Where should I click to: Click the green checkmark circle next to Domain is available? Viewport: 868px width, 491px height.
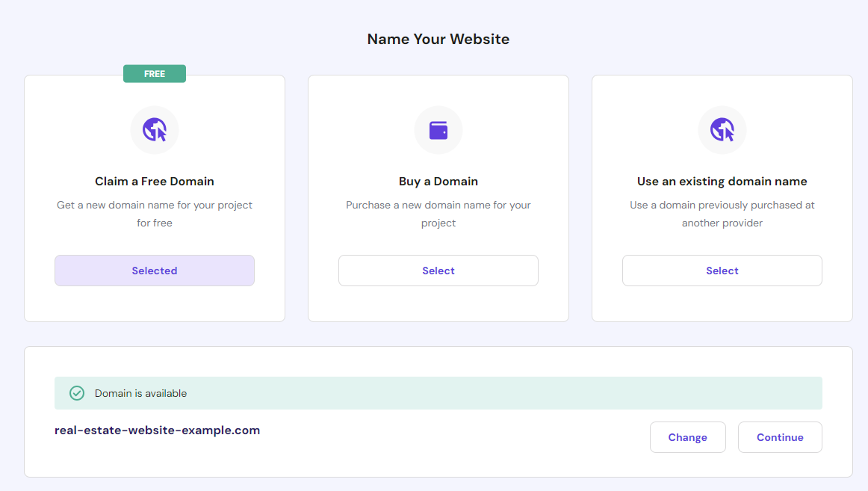point(76,392)
